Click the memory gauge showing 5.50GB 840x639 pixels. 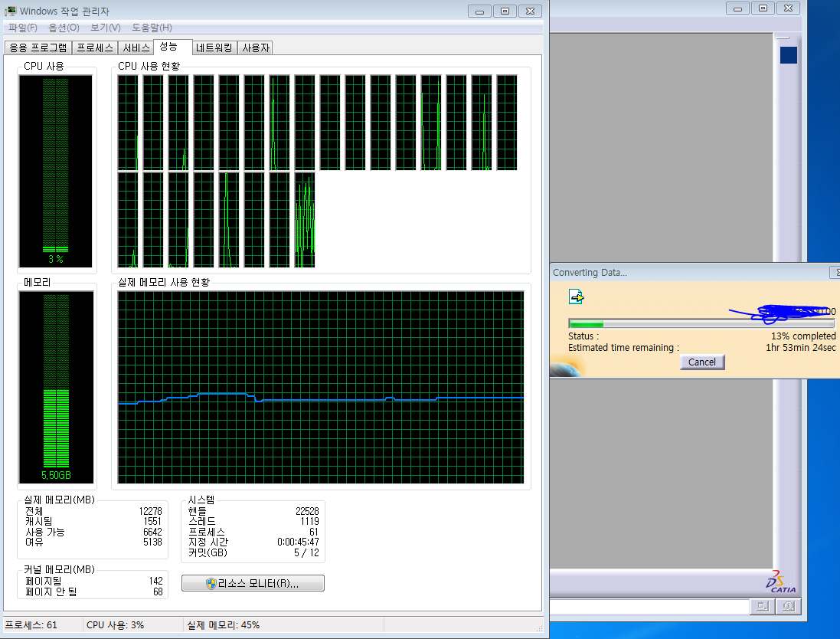point(56,388)
